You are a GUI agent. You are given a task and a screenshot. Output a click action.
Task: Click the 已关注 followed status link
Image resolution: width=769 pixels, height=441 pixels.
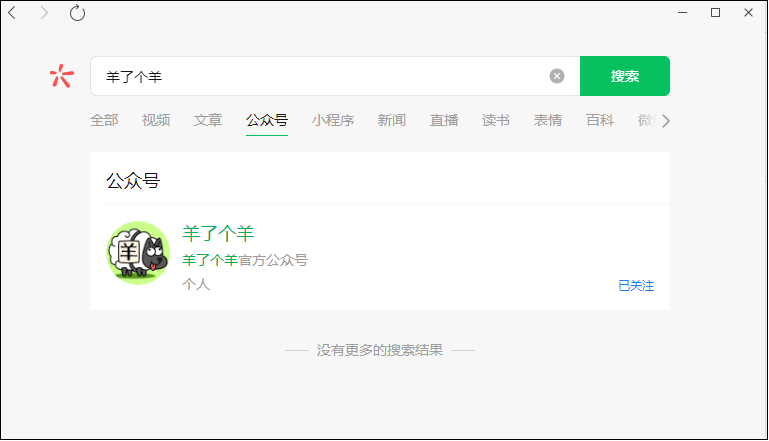pyautogui.click(x=636, y=285)
